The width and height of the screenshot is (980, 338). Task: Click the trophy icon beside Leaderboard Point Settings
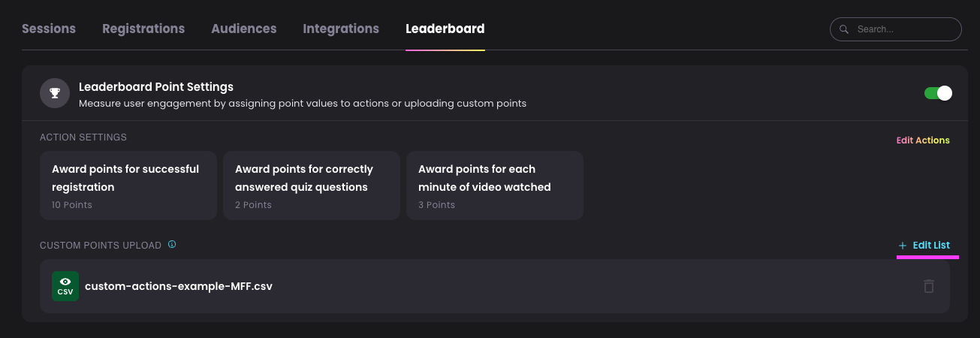tap(55, 93)
